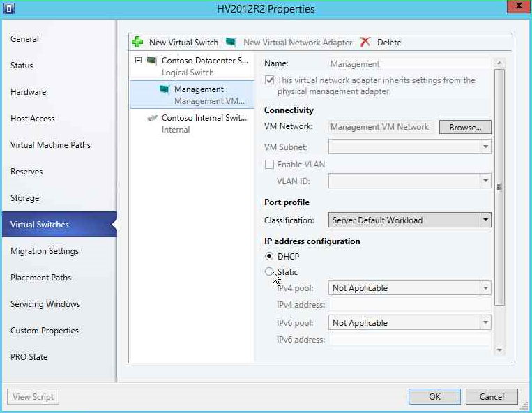This screenshot has width=532, height=413.
Task: Open the IPv6 pool dropdown
Action: click(409, 323)
